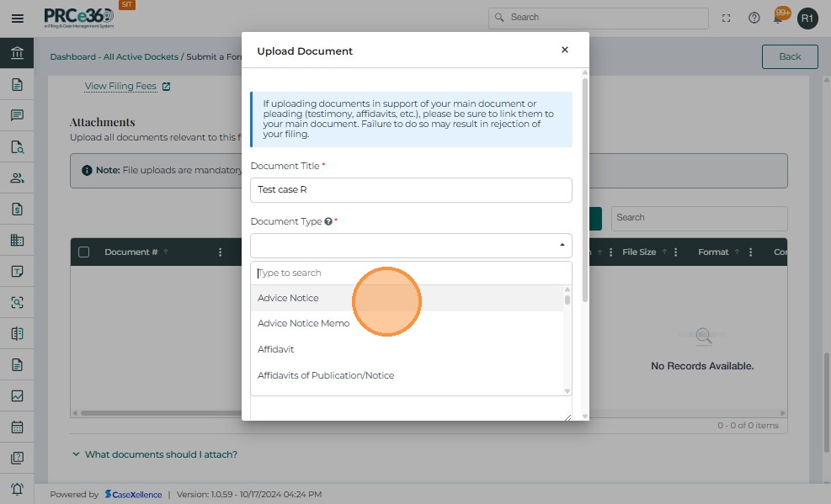The height and width of the screenshot is (504, 831).
Task: Click the Document Title input field
Action: (x=411, y=190)
